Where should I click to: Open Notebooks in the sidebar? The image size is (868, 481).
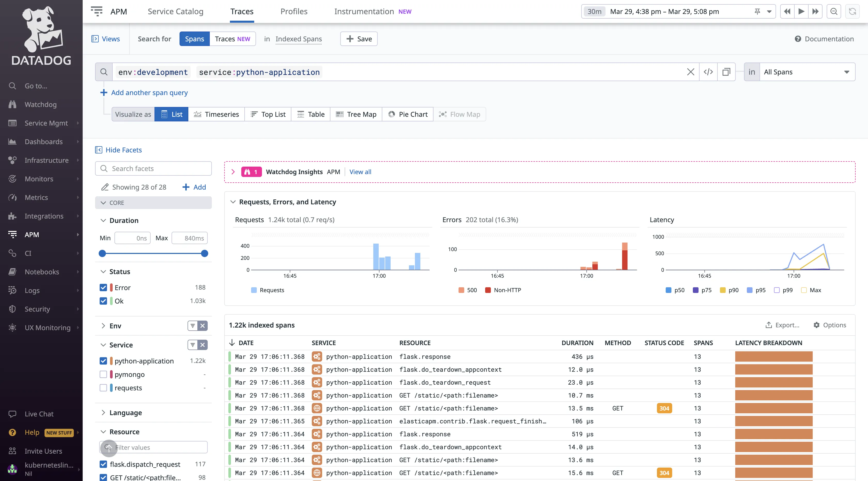42,272
